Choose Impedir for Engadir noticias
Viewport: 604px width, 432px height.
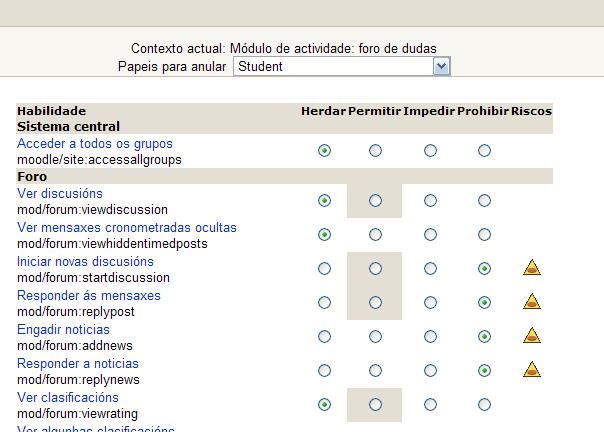coord(430,337)
